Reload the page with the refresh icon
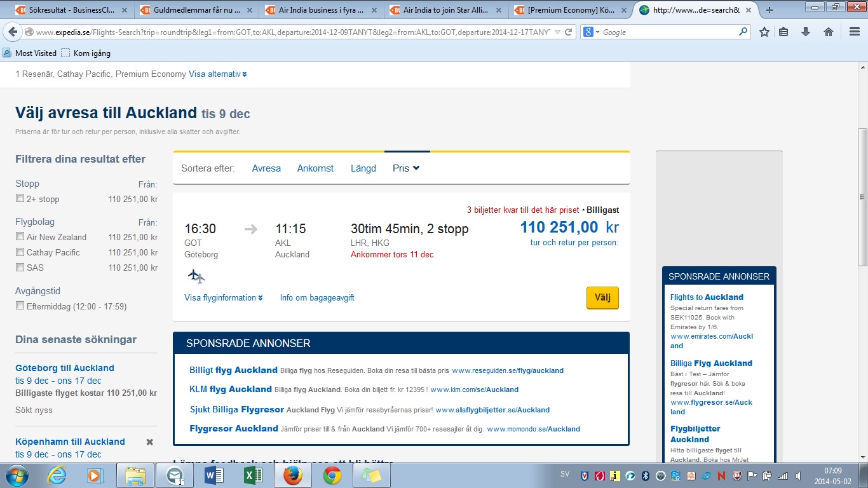 [569, 32]
